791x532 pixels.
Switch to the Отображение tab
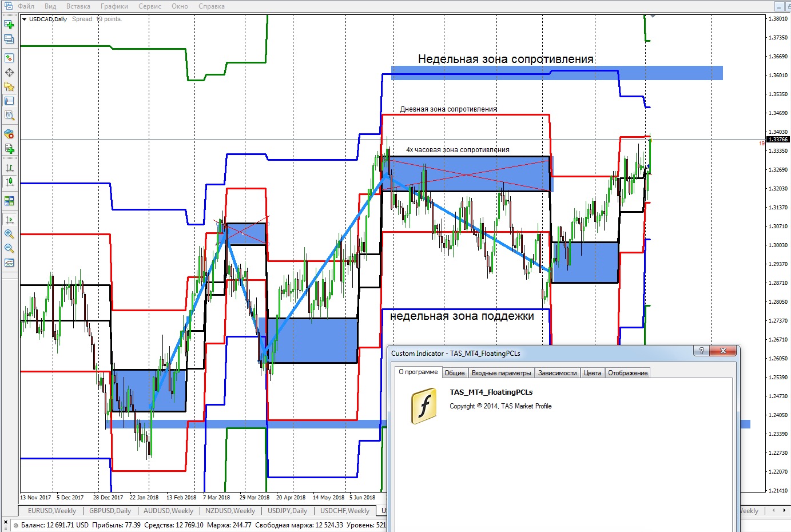628,373
